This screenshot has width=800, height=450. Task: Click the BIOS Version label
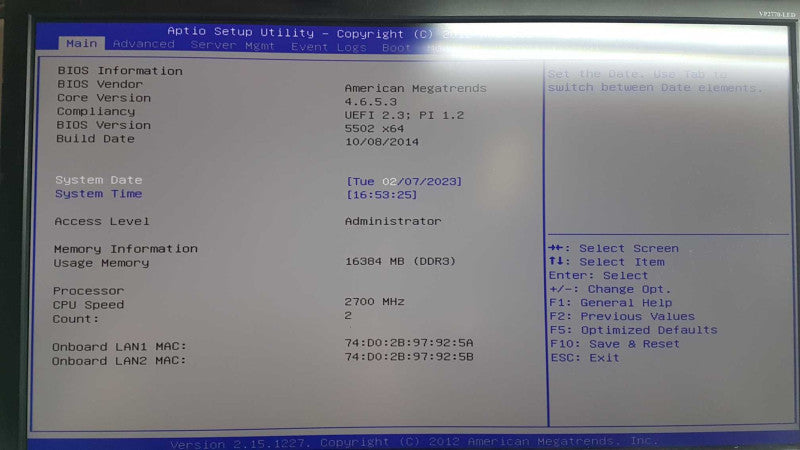[104, 125]
